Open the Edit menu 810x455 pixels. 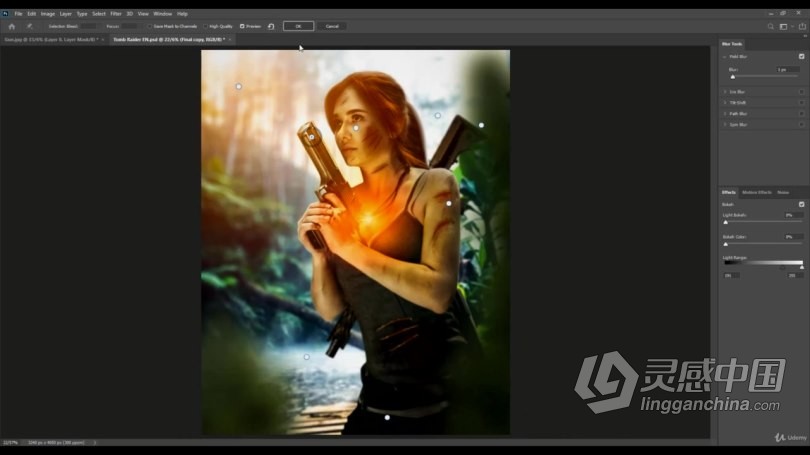pyautogui.click(x=32, y=14)
